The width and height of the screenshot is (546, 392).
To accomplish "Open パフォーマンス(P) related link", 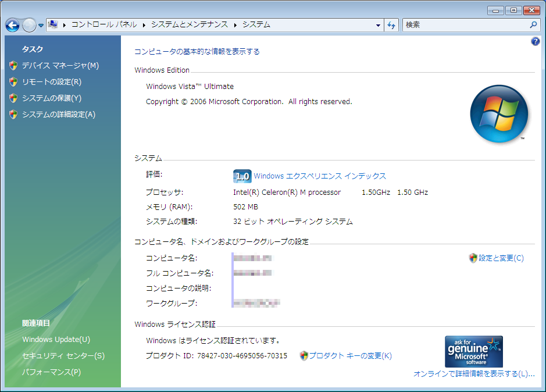I will pos(52,372).
